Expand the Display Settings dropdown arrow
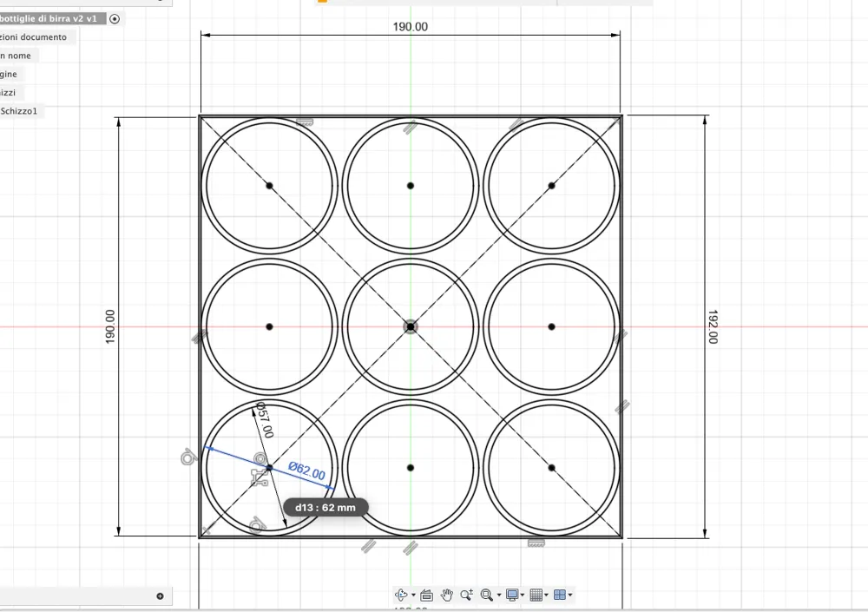 point(523,596)
